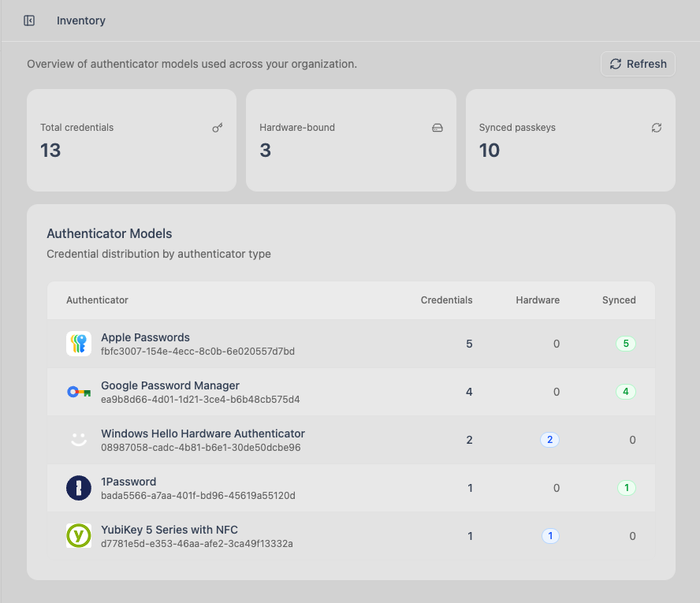This screenshot has width=700, height=603.
Task: Click the blue hardware badge showing 2
Action: (x=549, y=440)
